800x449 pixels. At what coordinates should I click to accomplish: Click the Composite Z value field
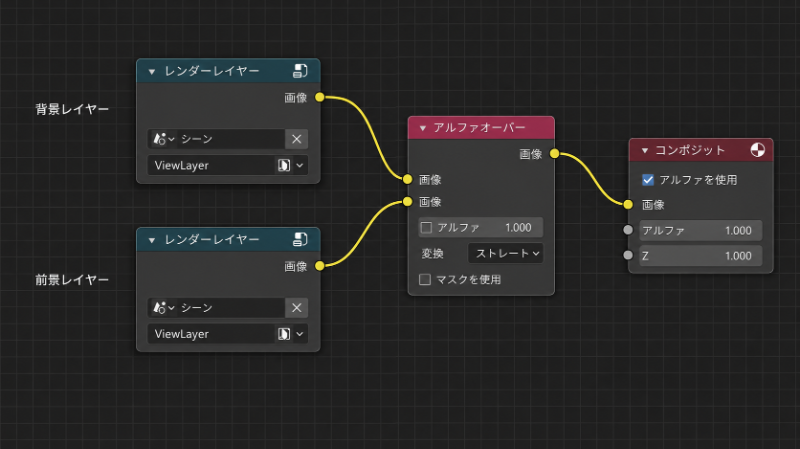701,256
